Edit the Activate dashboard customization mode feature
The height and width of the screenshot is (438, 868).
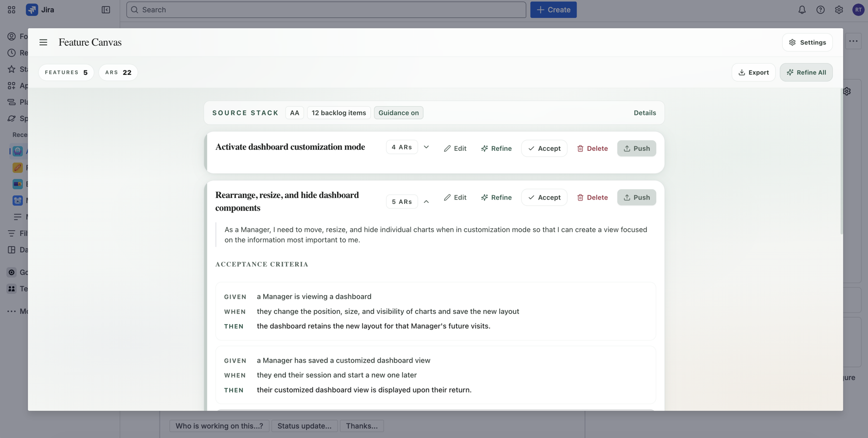click(455, 148)
